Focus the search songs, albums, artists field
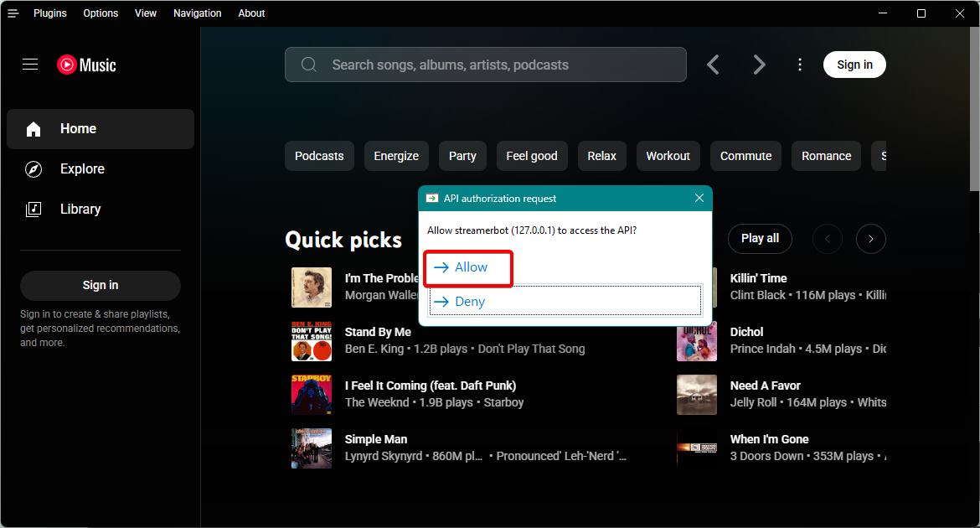This screenshot has width=980, height=528. coord(486,65)
